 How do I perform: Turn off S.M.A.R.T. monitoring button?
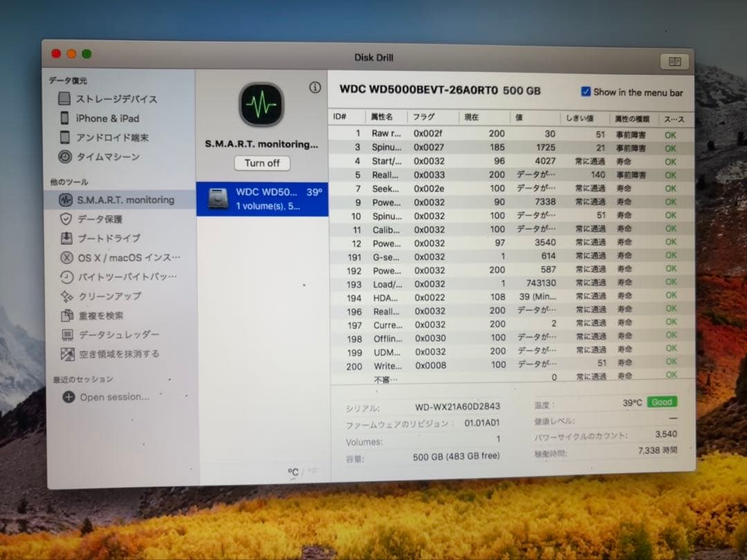262,163
